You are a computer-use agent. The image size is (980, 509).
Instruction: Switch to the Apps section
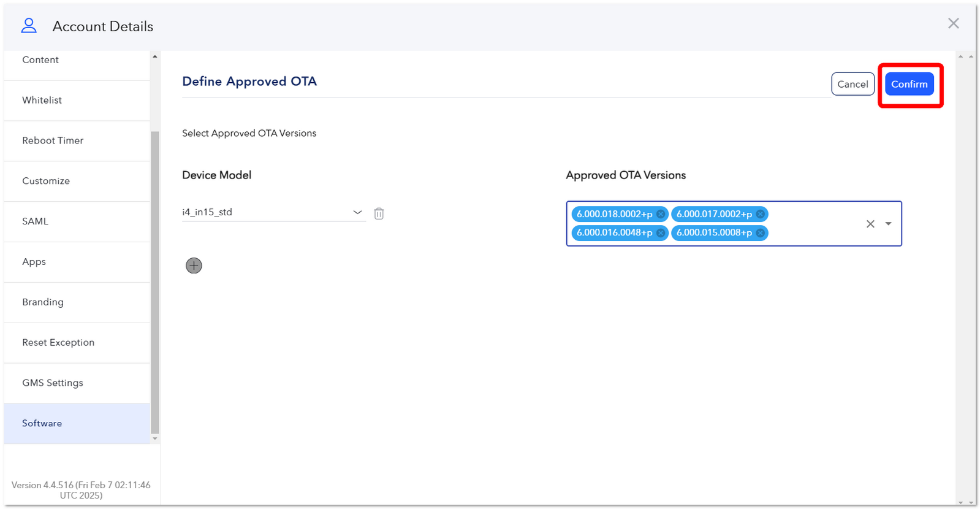(x=77, y=262)
